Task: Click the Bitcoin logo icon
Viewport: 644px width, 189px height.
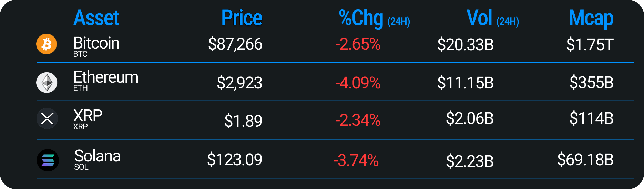Action: [x=47, y=44]
